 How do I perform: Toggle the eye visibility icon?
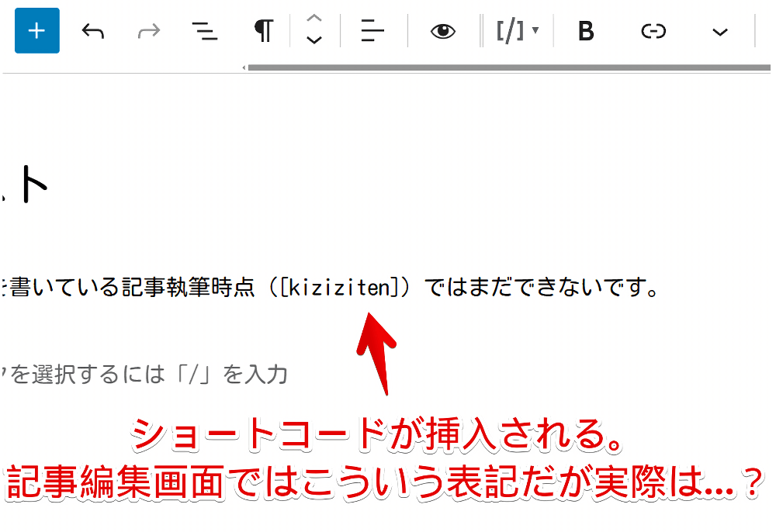[442, 31]
